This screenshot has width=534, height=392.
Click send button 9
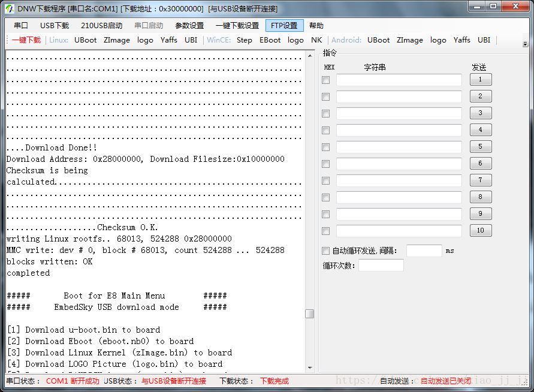[x=481, y=213]
